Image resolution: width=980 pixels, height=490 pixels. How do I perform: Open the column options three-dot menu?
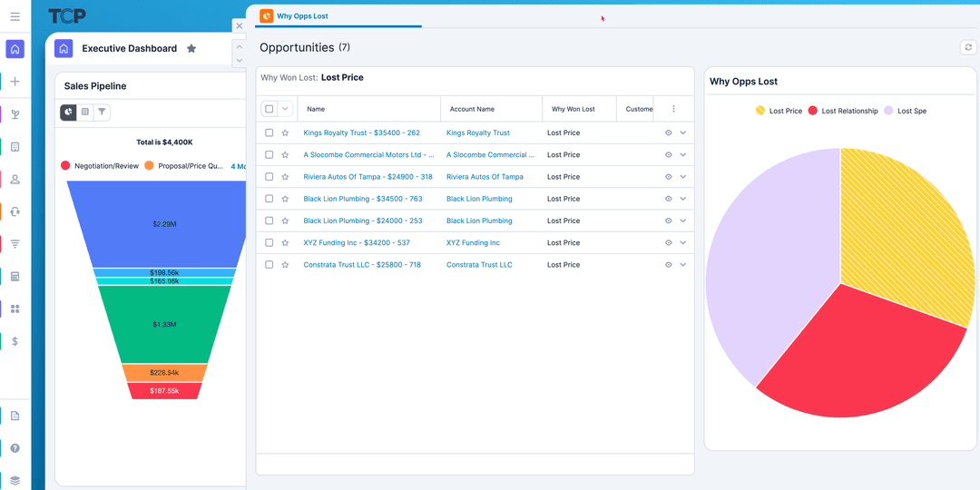click(x=673, y=109)
